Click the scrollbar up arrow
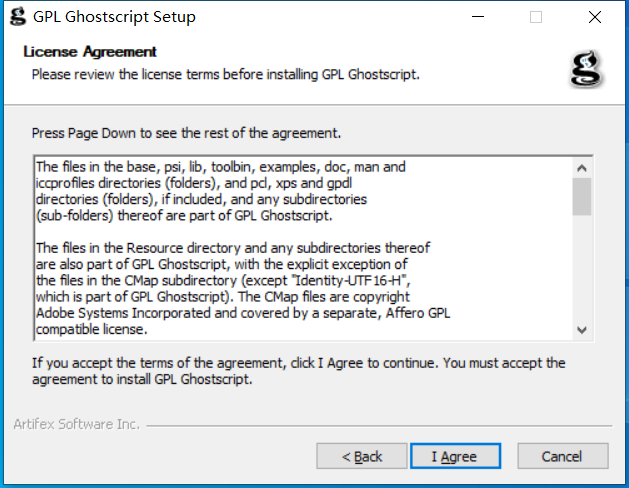Screen dimensions: 629x488 582,168
